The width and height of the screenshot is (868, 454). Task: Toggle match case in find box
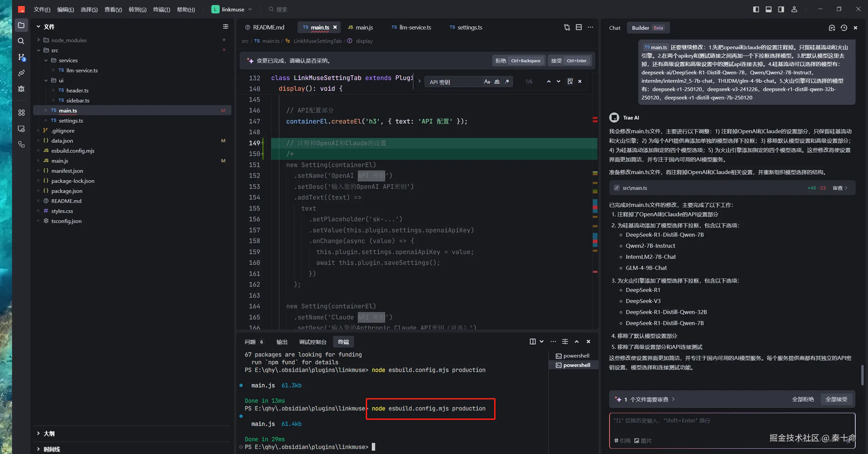coord(487,82)
